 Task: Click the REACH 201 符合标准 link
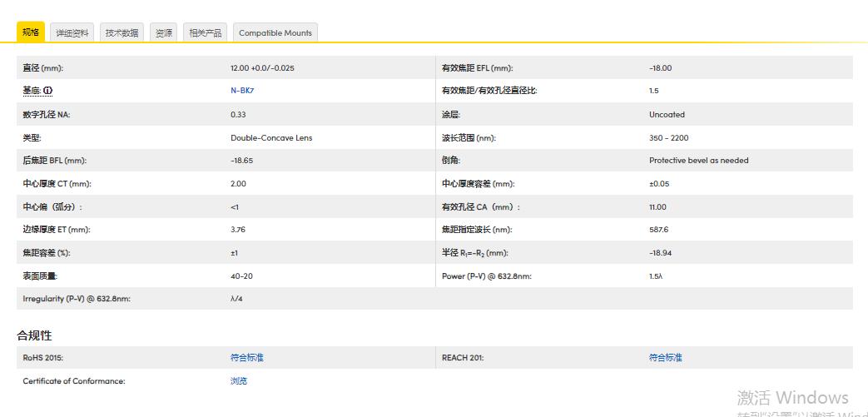665,358
